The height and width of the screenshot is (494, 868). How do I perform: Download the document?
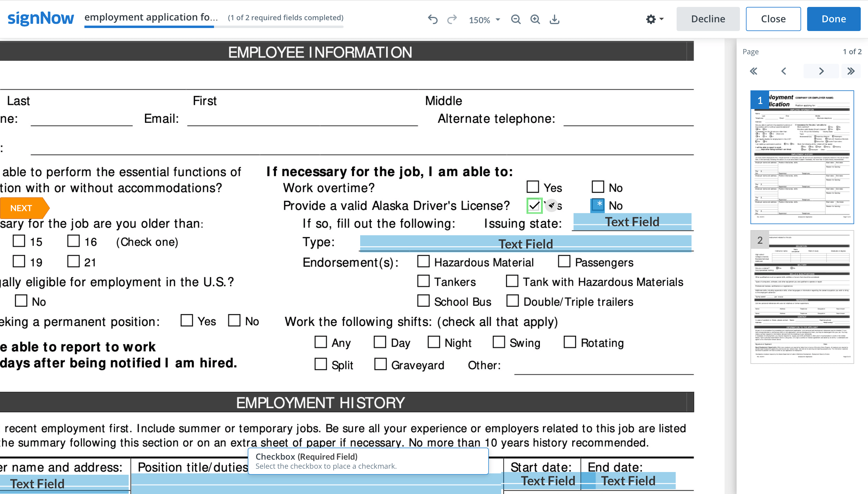tap(554, 19)
